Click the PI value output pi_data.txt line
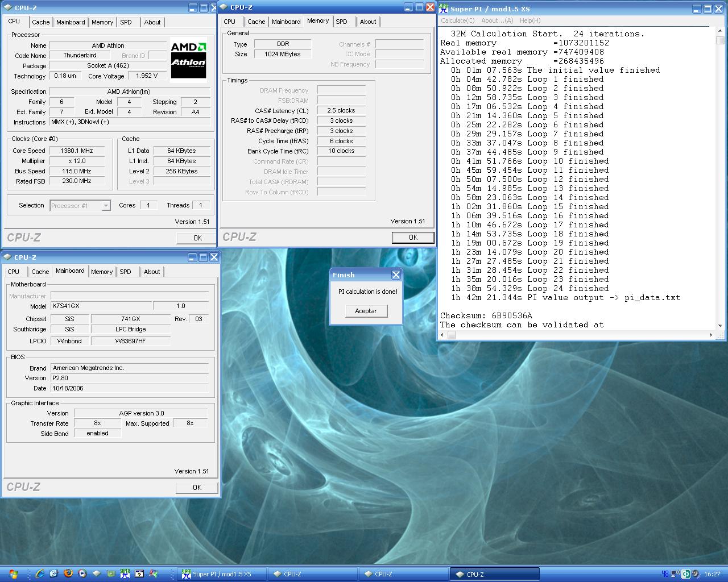The height and width of the screenshot is (582, 728). pyautogui.click(x=566, y=297)
